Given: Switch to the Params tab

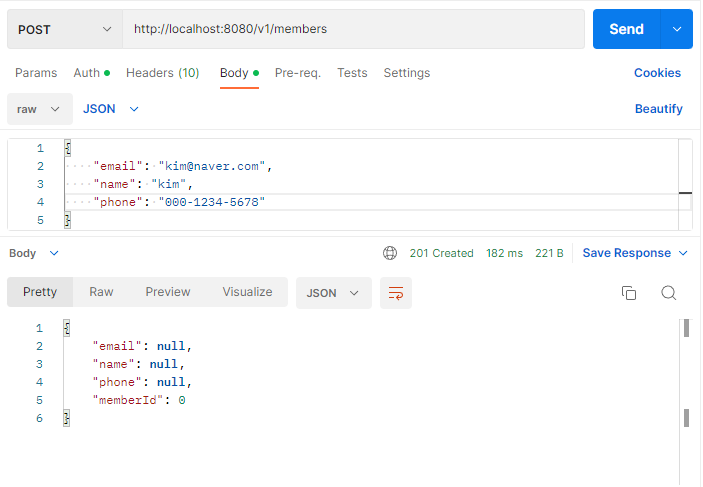Looking at the screenshot, I should pyautogui.click(x=36, y=73).
